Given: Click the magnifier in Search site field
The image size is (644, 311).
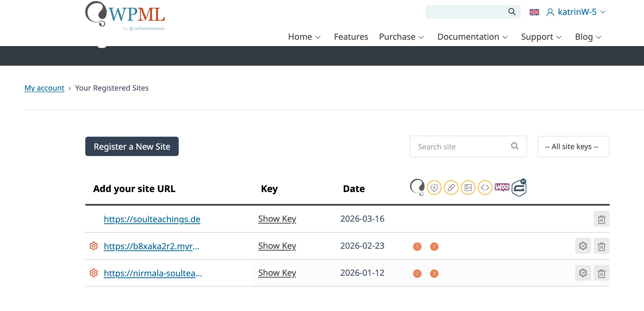Looking at the screenshot, I should (x=515, y=146).
